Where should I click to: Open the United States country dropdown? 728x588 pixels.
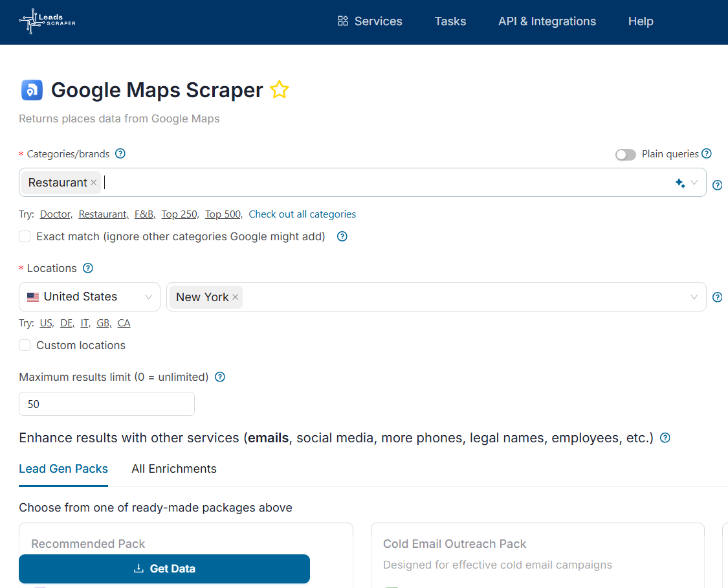(89, 297)
